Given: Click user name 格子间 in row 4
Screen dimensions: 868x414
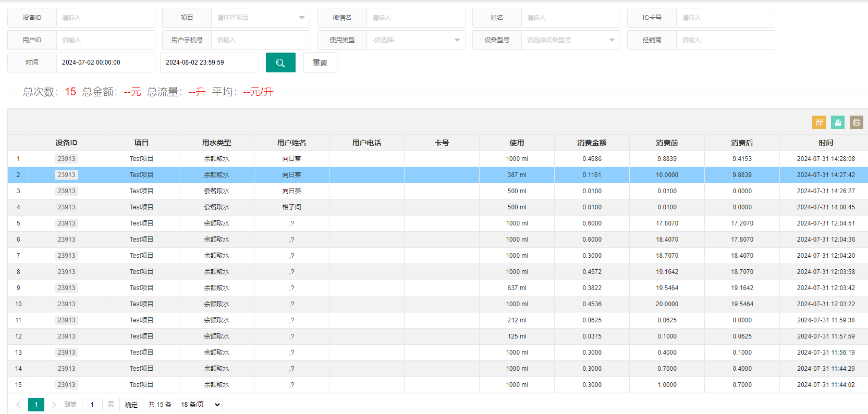Looking at the screenshot, I should [291, 207].
